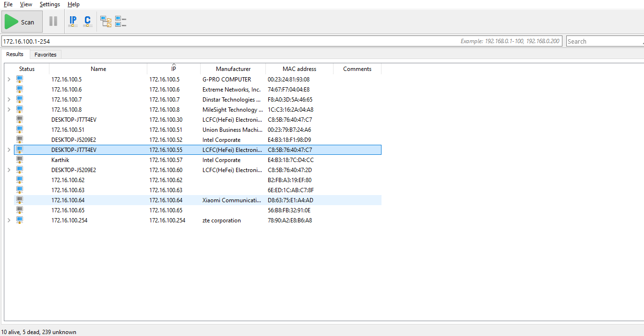Click the Collapse all toolbar icon
Image resolution: width=644 pixels, height=336 pixels.
coord(120,22)
